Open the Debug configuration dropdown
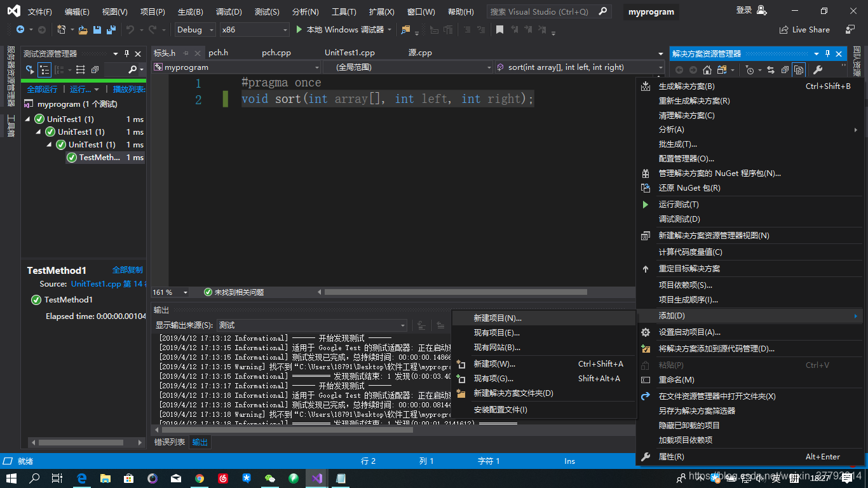 click(196, 29)
